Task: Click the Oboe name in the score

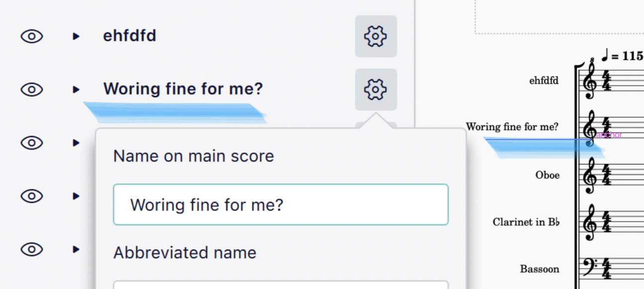Action: point(547,175)
